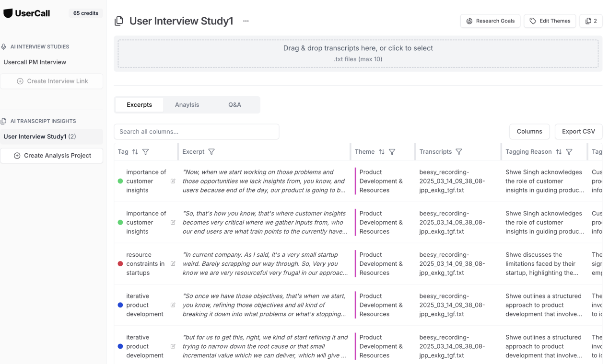The width and height of the screenshot is (609, 364).
Task: Switch to the Excerpts tab
Action: (139, 105)
